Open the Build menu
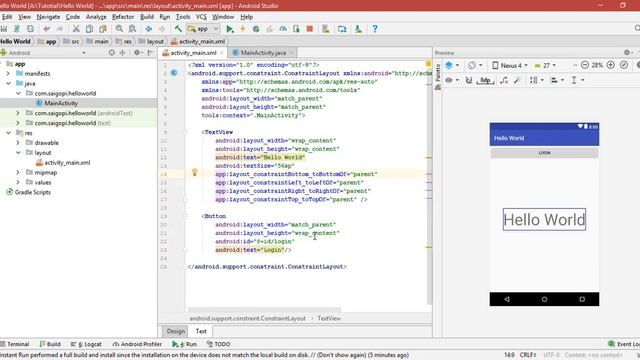640x360 pixels. [x=147, y=17]
